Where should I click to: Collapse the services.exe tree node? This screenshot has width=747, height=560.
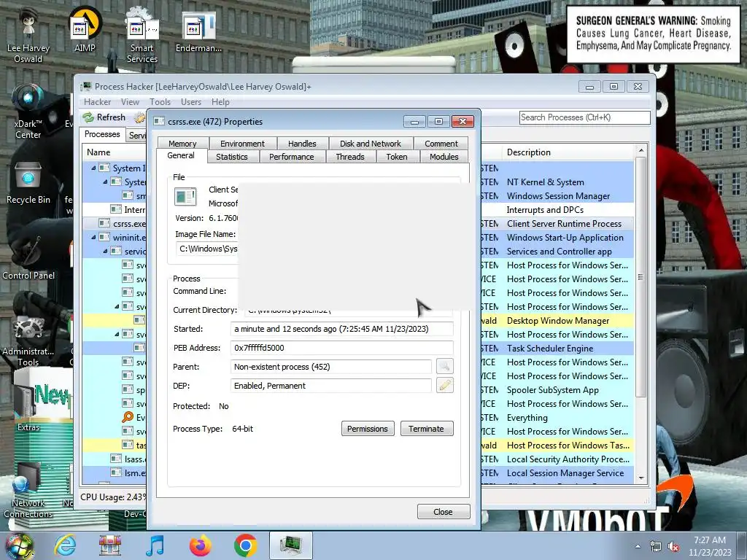[105, 251]
